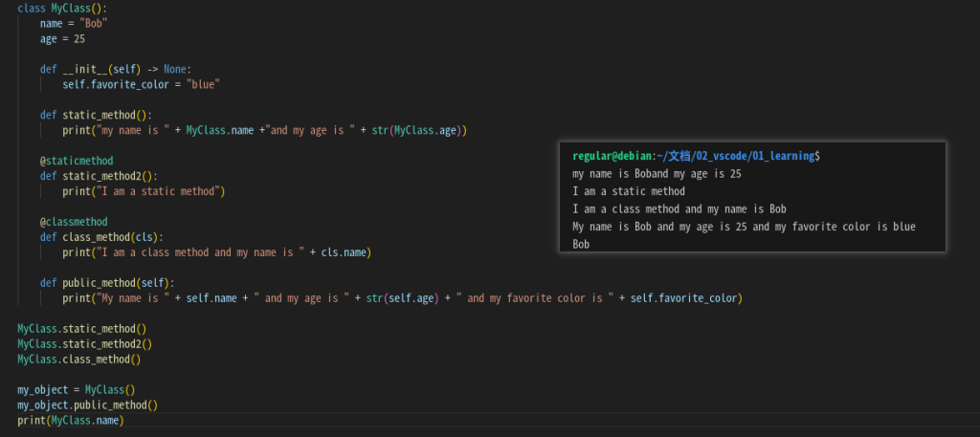Click the @classmethod decorator
Screen dimensions: 980x437
coord(74,222)
